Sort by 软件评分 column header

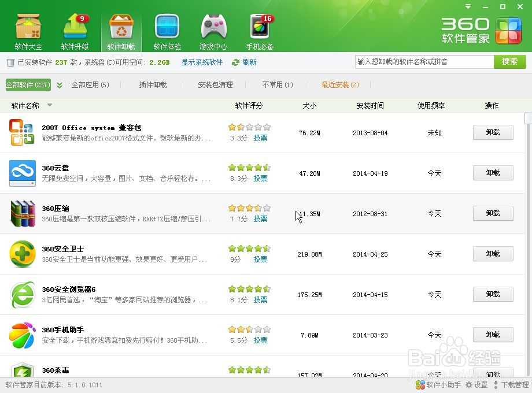(x=249, y=105)
